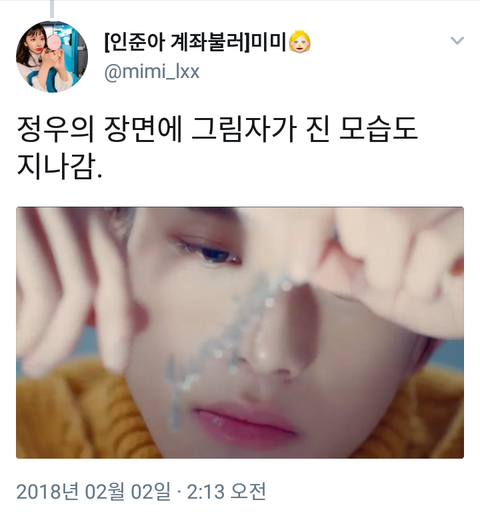Select the tweet line starting with 정우의 장면에

(217, 129)
